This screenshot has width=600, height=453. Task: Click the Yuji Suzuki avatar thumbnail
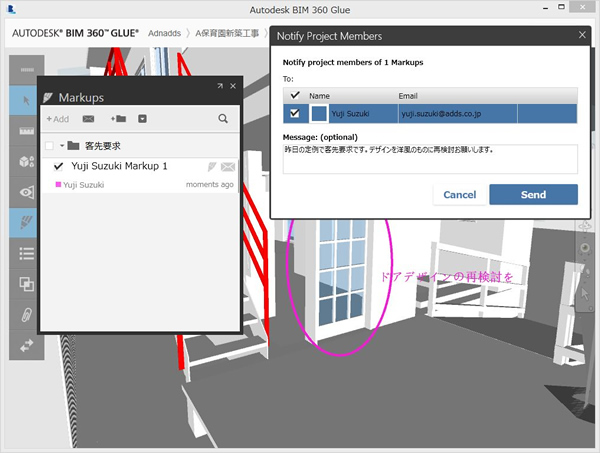tap(319, 114)
